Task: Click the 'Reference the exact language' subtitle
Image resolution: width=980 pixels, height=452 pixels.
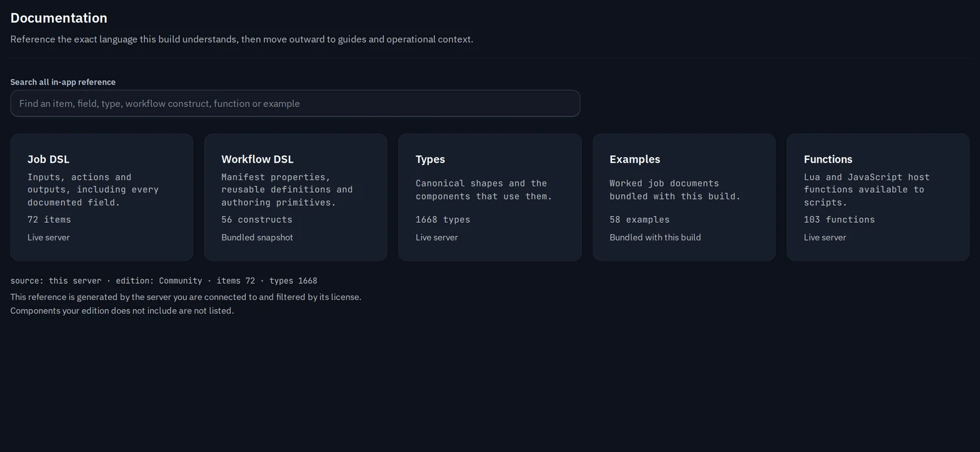Action: tap(242, 40)
